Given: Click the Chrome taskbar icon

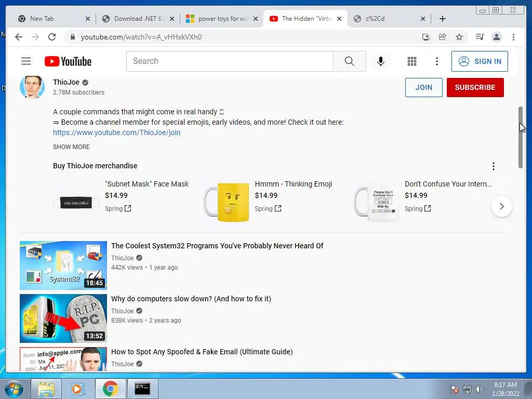Looking at the screenshot, I should (110, 389).
